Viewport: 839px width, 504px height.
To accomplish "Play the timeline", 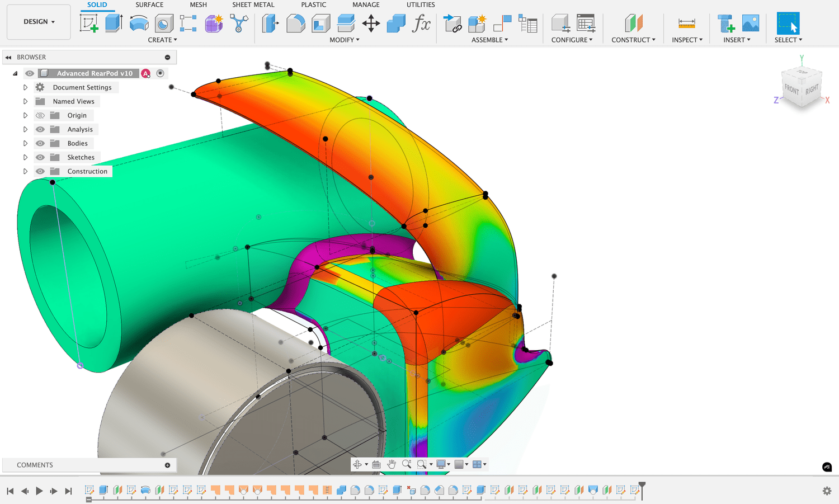I will click(39, 491).
